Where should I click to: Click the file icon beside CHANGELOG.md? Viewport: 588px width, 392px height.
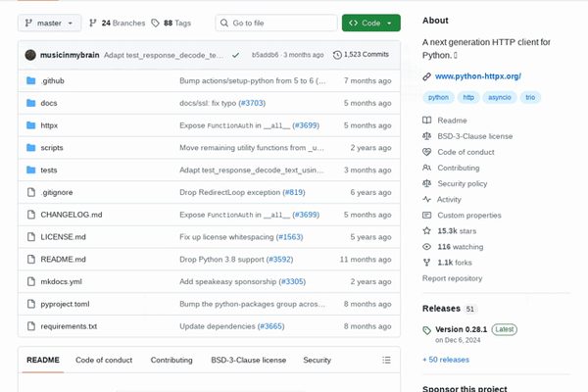tap(31, 215)
